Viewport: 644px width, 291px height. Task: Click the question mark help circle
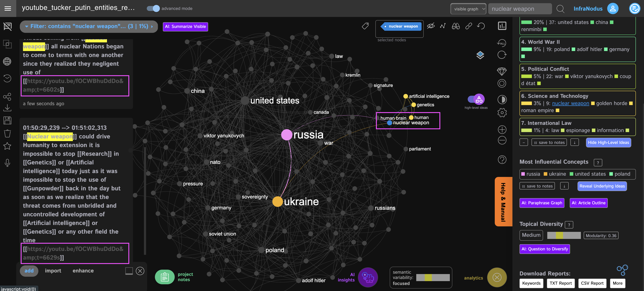point(502,159)
